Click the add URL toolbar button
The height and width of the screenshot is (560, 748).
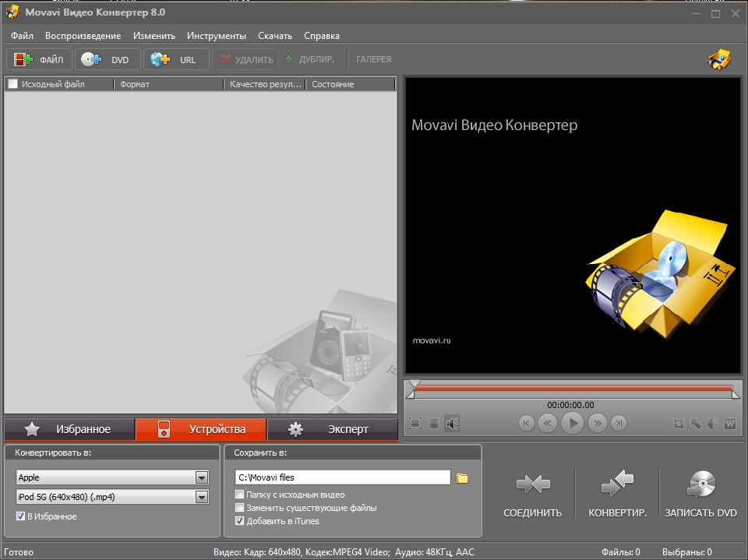coord(175,59)
